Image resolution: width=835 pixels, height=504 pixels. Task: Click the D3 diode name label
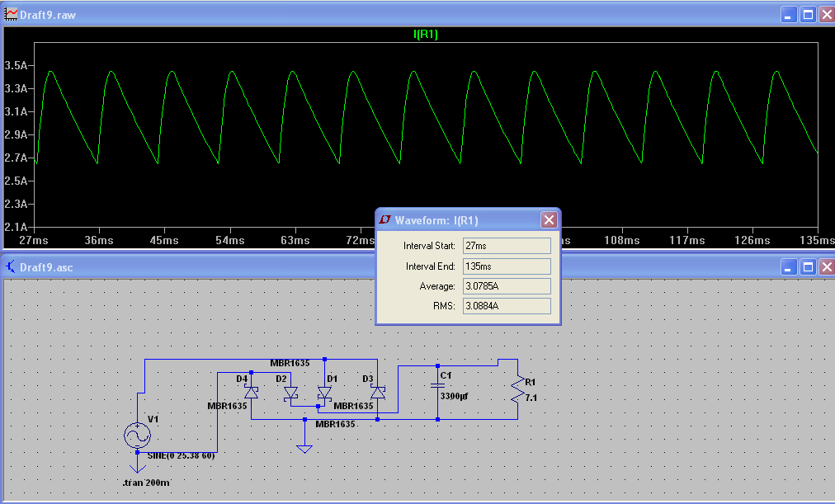[x=368, y=379]
